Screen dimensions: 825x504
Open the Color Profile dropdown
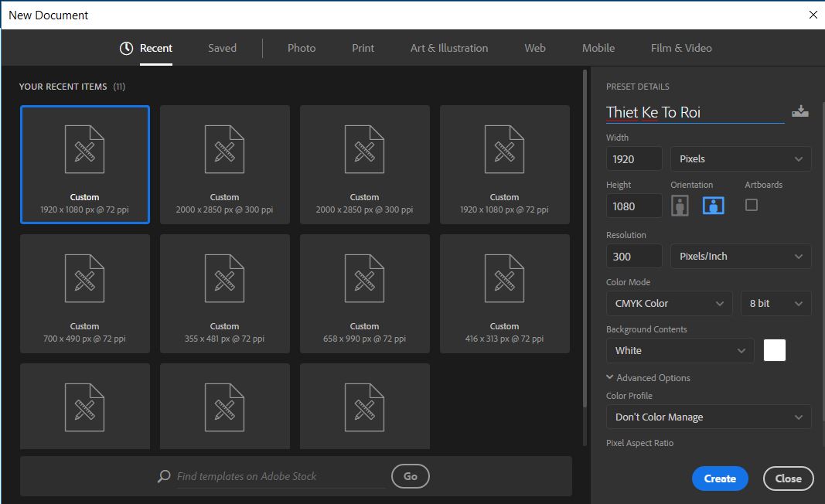point(707,417)
